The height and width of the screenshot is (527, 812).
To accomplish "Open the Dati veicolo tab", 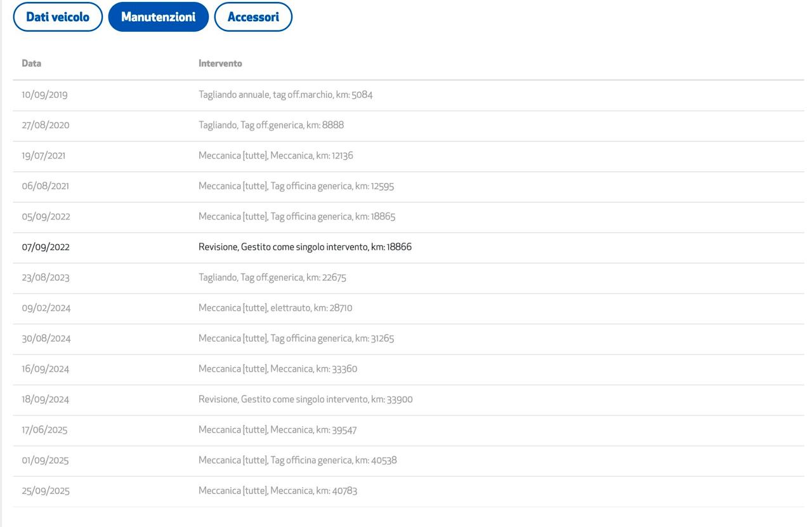I will pyautogui.click(x=58, y=17).
